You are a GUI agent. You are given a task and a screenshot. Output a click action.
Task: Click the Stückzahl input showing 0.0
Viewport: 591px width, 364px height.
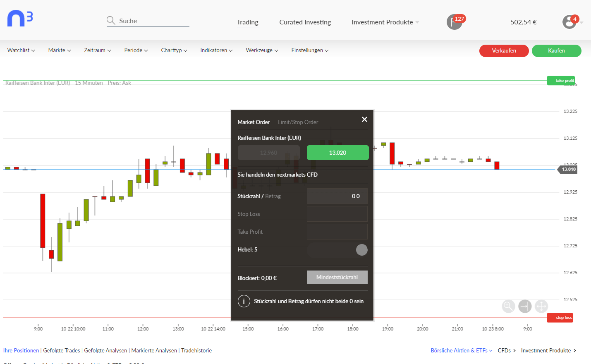(337, 196)
